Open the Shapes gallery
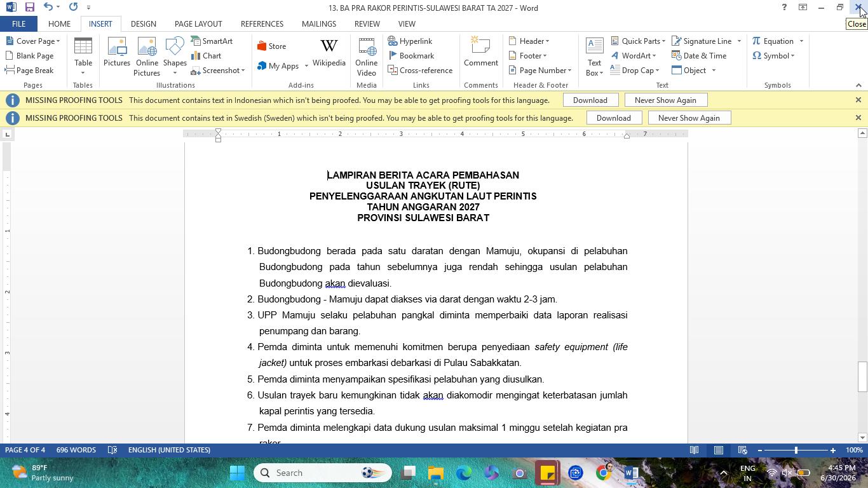The height and width of the screenshot is (488, 868). [x=175, y=57]
